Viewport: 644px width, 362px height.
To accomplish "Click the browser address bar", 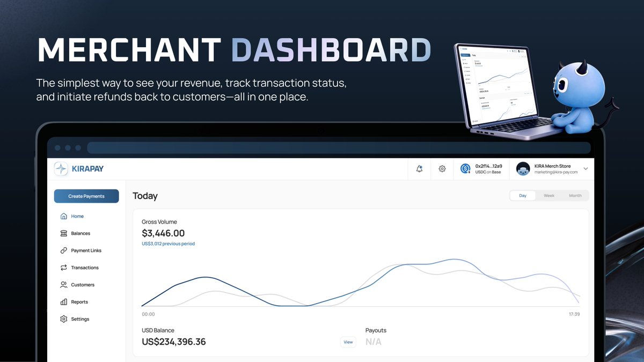I will click(x=339, y=147).
